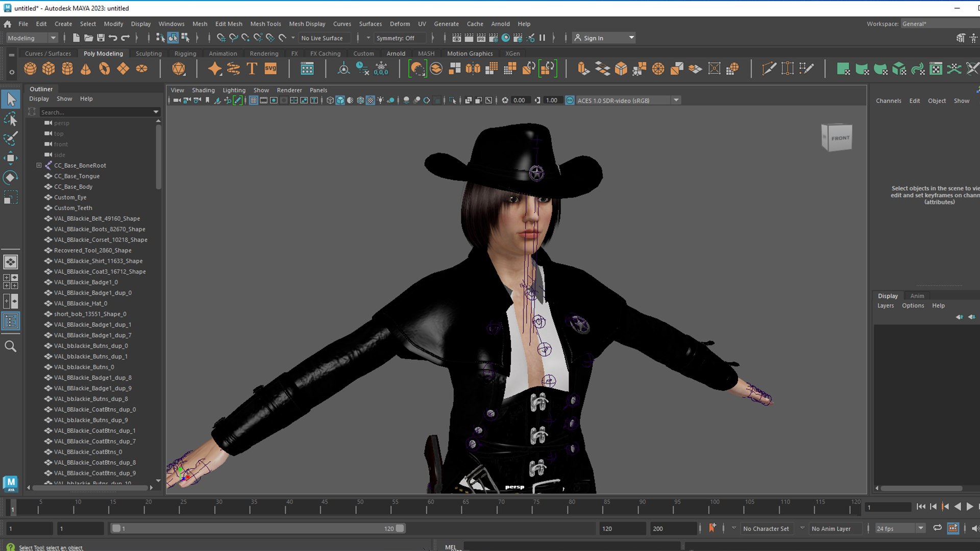Image resolution: width=980 pixels, height=551 pixels.
Task: Click the Outliner horizontal scrollbar
Action: [90, 488]
